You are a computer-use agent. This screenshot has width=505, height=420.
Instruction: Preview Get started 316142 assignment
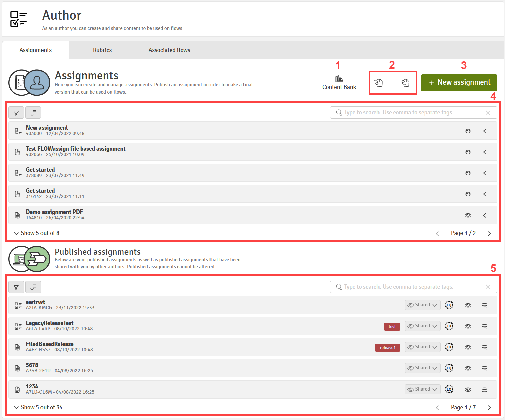click(x=468, y=194)
